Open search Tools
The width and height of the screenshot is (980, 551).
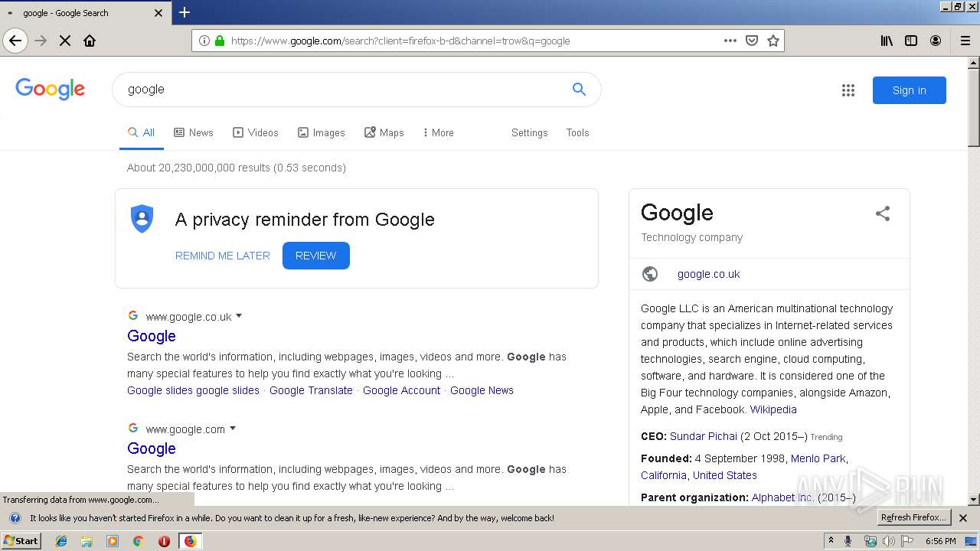pos(577,132)
